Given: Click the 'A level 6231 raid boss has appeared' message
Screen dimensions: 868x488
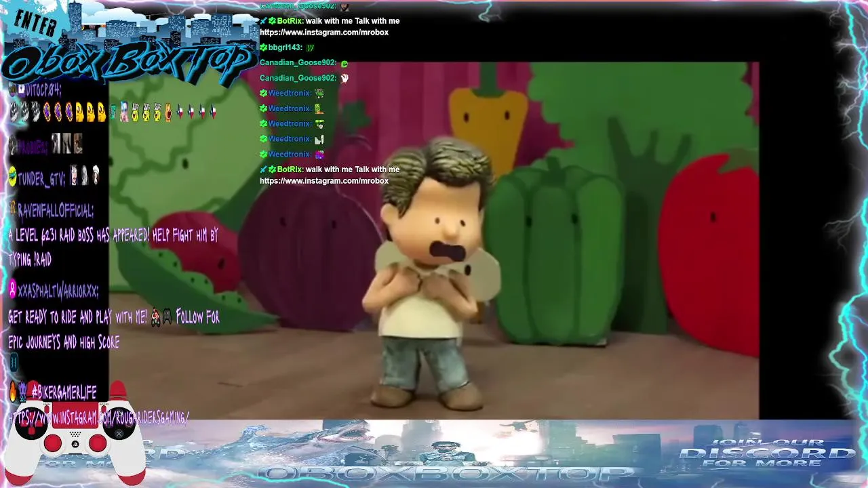Looking at the screenshot, I should (x=113, y=247).
